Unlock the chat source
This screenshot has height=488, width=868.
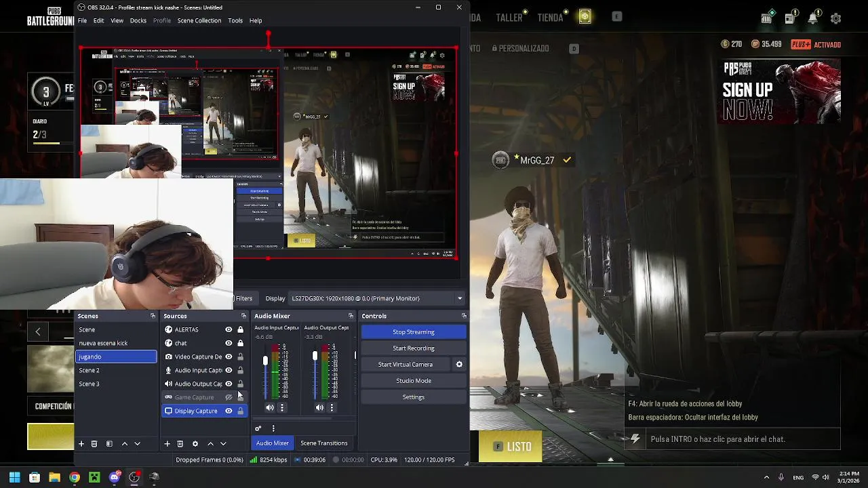point(240,343)
